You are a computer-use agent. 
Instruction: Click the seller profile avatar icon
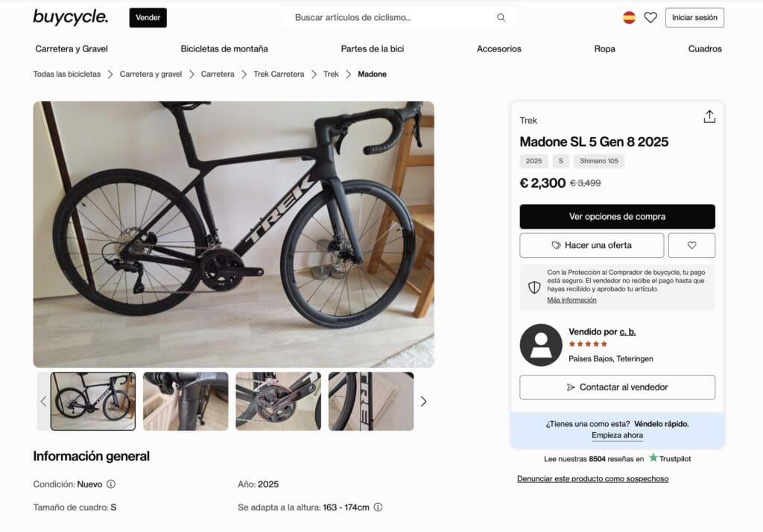541,345
